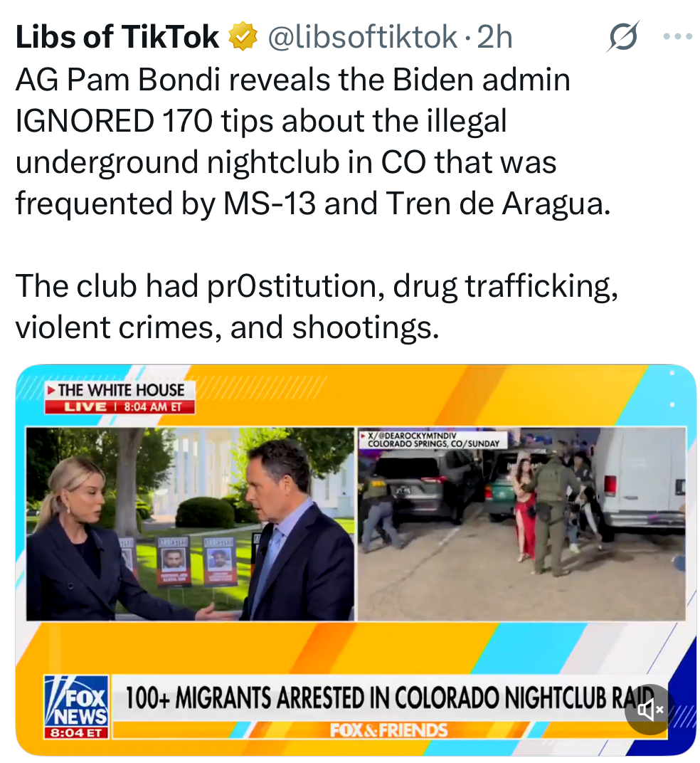Screen dimensions: 700x763
Task: Click the tweet text about Pam Bondi
Action: (313, 141)
